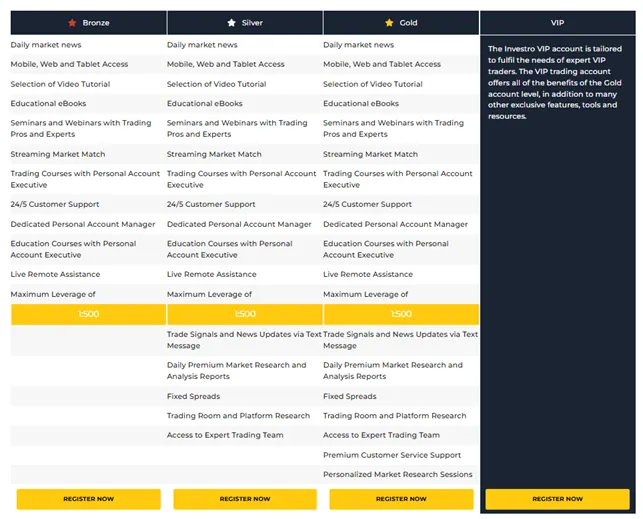
Task: Click the white star icon beside Silver
Action: (232, 22)
